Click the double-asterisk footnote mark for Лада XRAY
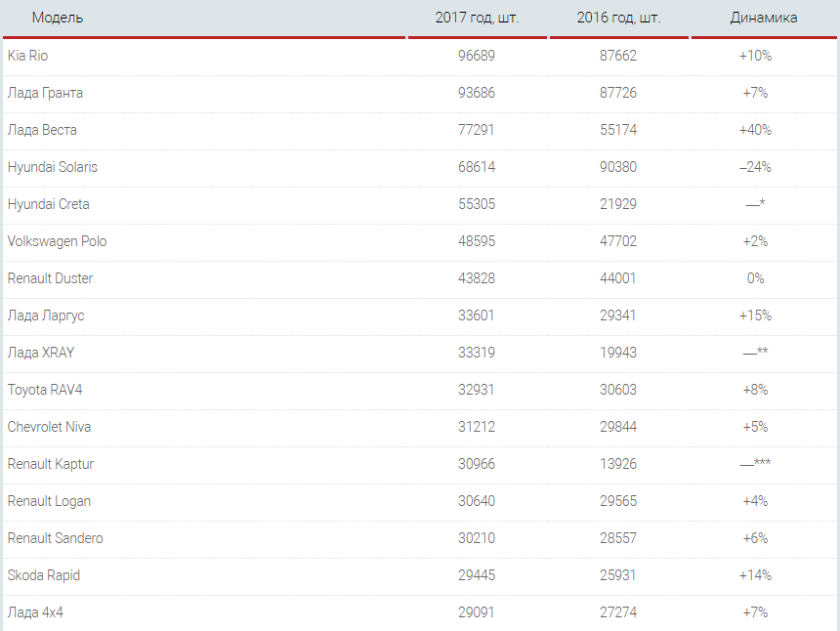840x631 pixels. click(755, 352)
